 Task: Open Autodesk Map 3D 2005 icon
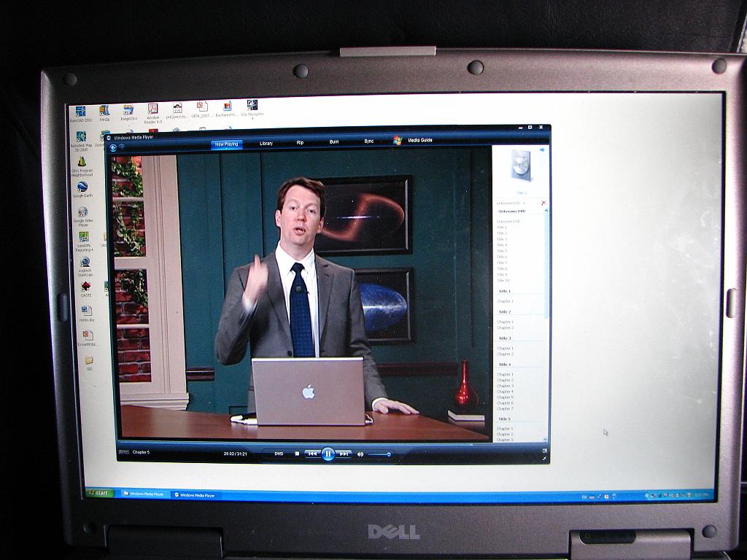pos(82,141)
